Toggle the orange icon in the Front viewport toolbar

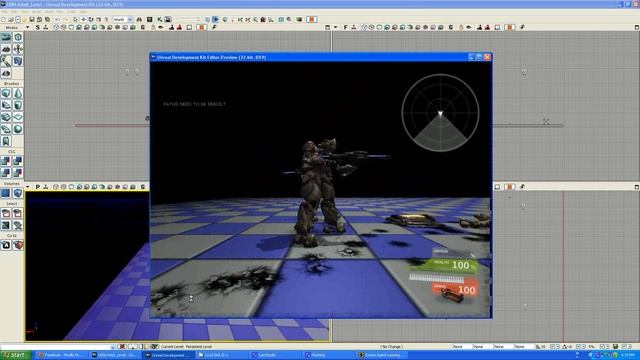point(510,27)
